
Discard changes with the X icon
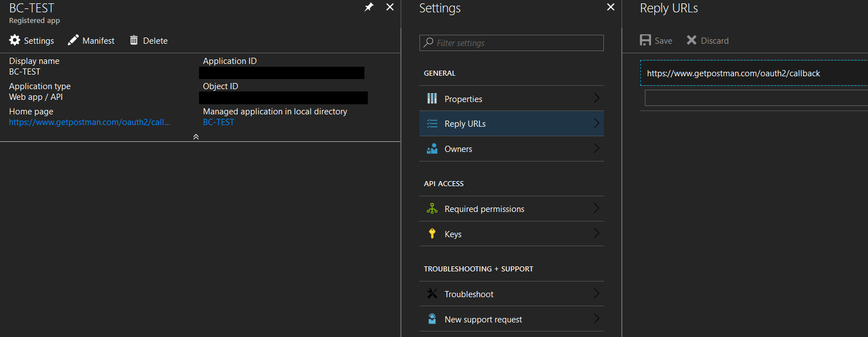691,40
